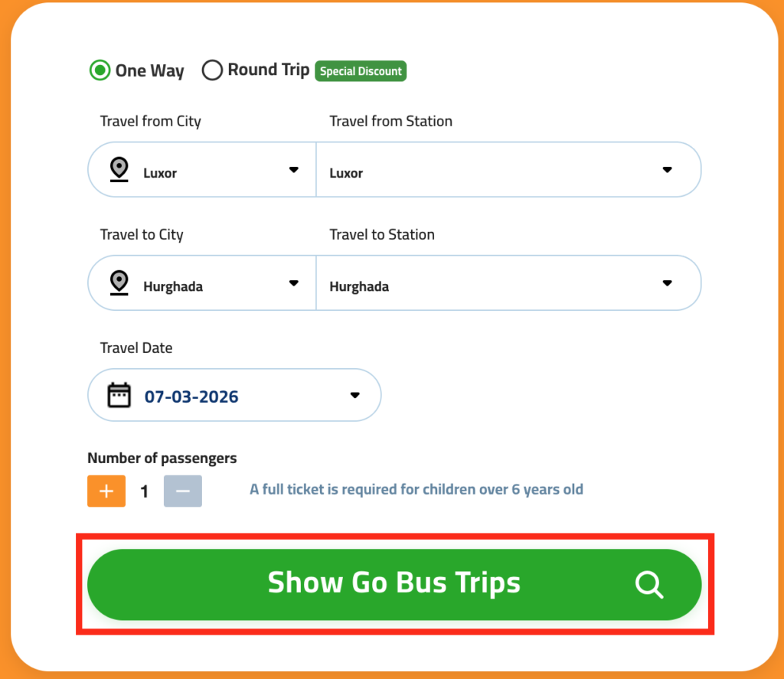784x679 pixels.
Task: Click the calendar icon in Travel Date
Action: coord(119,395)
